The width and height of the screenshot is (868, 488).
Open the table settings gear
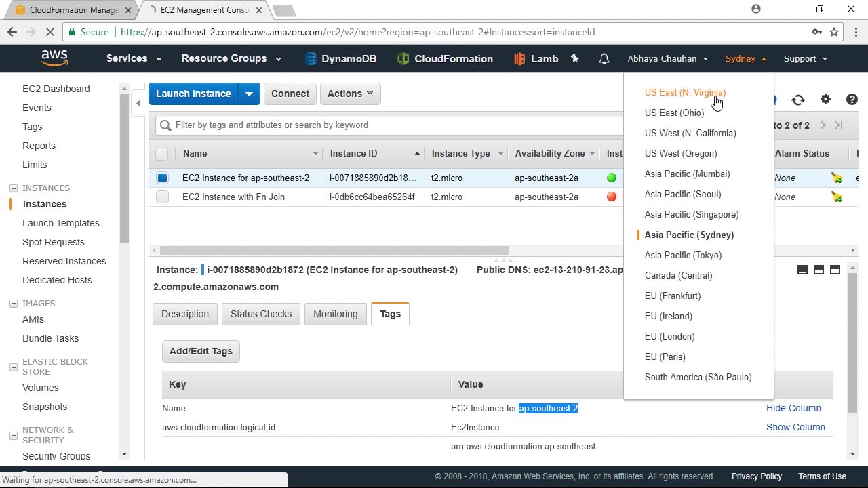pos(825,100)
